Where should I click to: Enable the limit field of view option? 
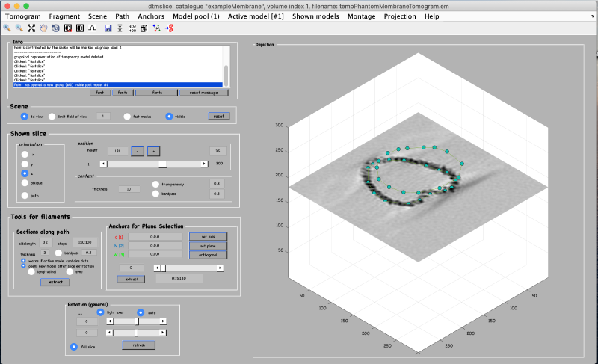[x=52, y=117]
